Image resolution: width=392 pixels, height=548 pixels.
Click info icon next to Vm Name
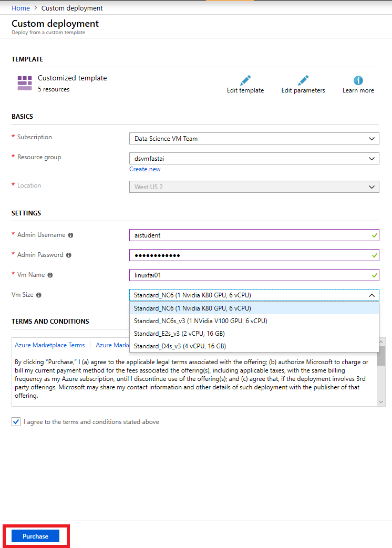50,275
